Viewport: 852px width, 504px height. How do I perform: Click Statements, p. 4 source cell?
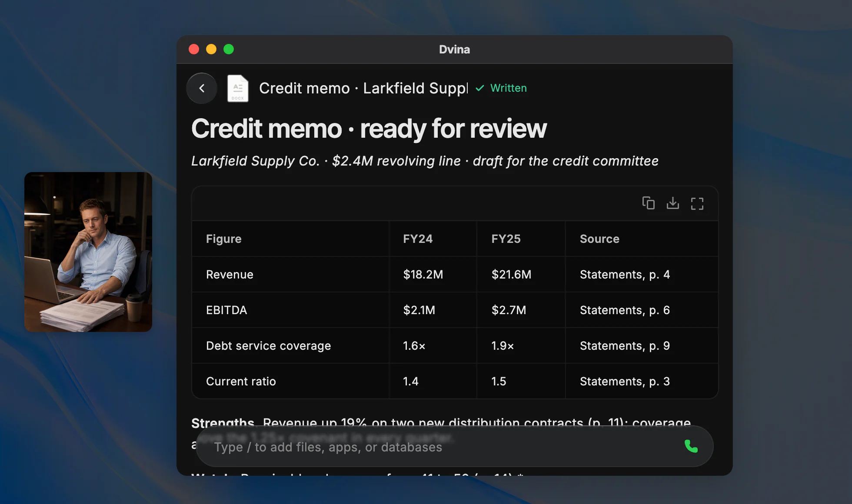pyautogui.click(x=625, y=274)
